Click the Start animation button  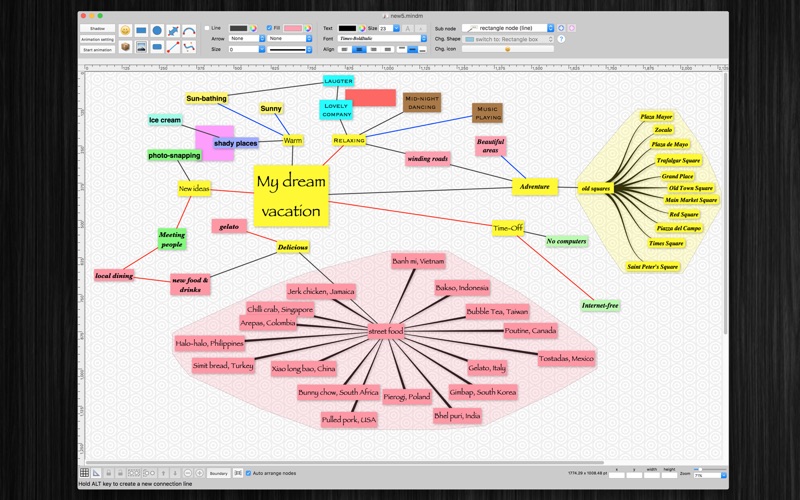pyautogui.click(x=97, y=49)
